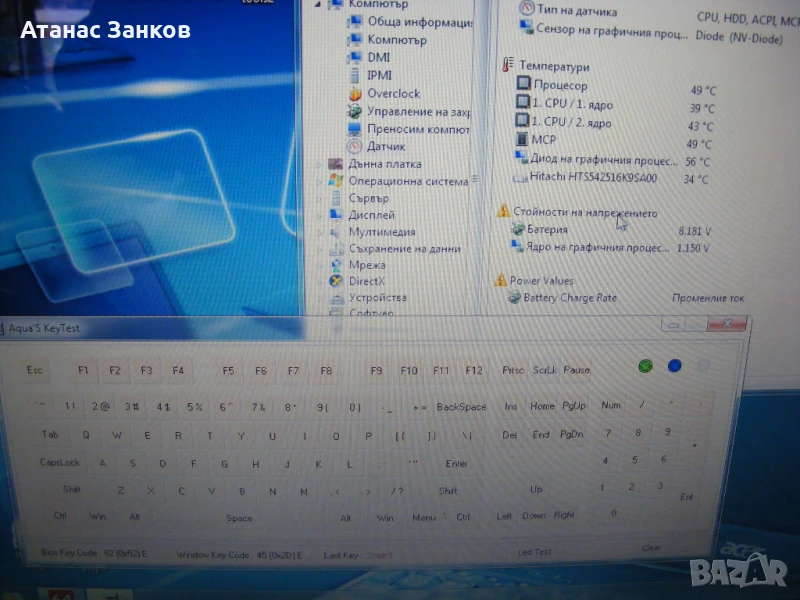
Task: Select Обща информация in the tree
Action: [418, 22]
